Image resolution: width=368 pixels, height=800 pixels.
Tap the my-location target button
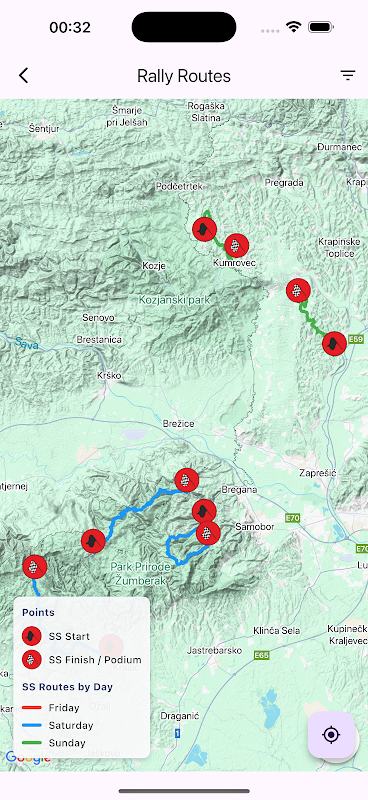coord(331,735)
